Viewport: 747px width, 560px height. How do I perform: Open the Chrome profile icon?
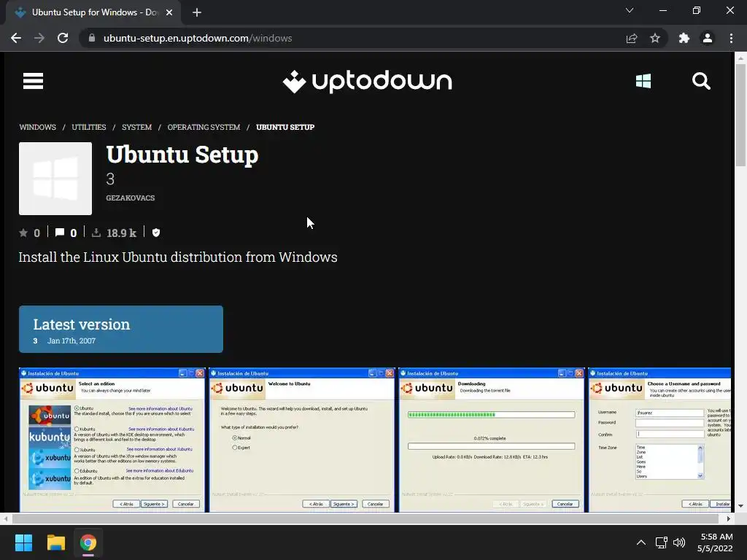pos(708,38)
